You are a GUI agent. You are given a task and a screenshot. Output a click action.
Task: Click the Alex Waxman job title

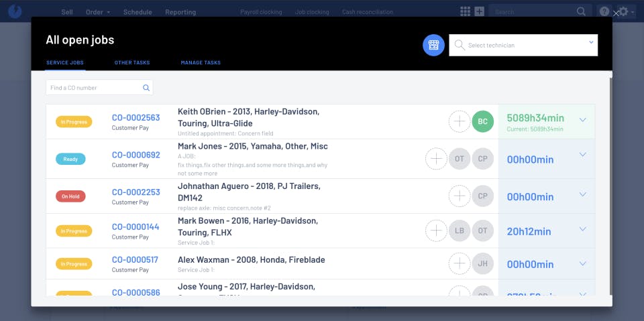tap(252, 259)
